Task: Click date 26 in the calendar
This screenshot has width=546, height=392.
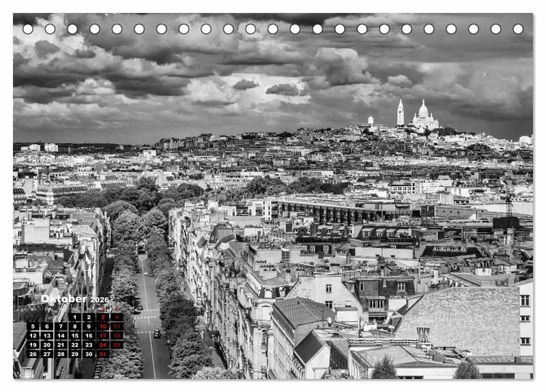Action: pos(33,354)
